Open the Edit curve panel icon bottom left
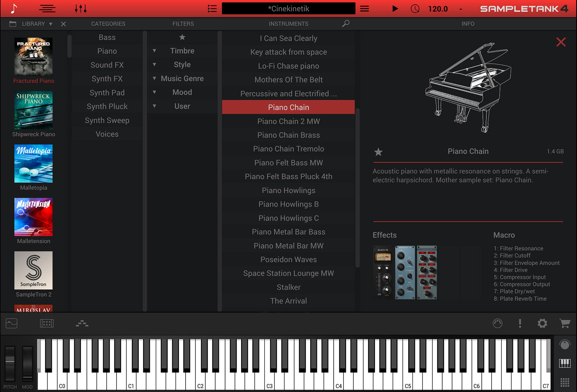The height and width of the screenshot is (392, 577). [x=11, y=324]
